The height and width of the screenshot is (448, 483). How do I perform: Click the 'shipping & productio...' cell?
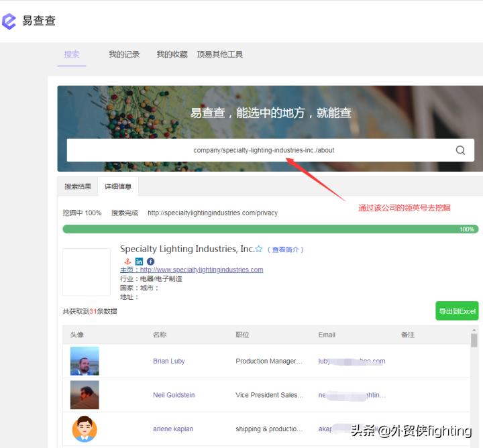[x=269, y=429]
